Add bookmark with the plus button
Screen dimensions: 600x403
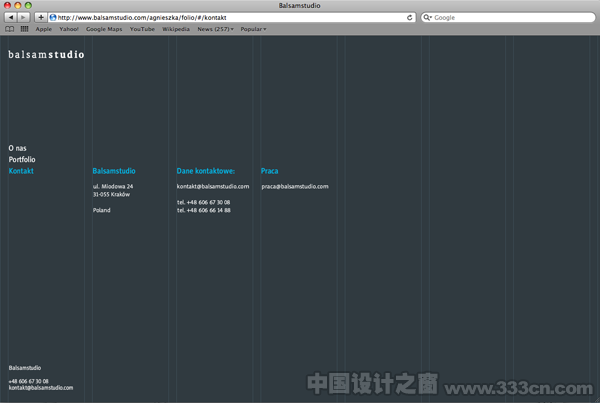click(41, 17)
